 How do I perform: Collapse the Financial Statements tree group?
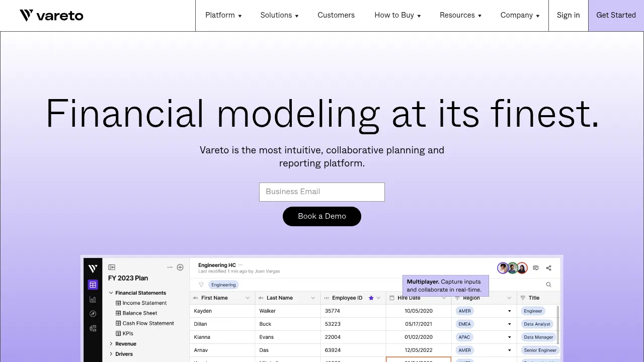tap(111, 293)
